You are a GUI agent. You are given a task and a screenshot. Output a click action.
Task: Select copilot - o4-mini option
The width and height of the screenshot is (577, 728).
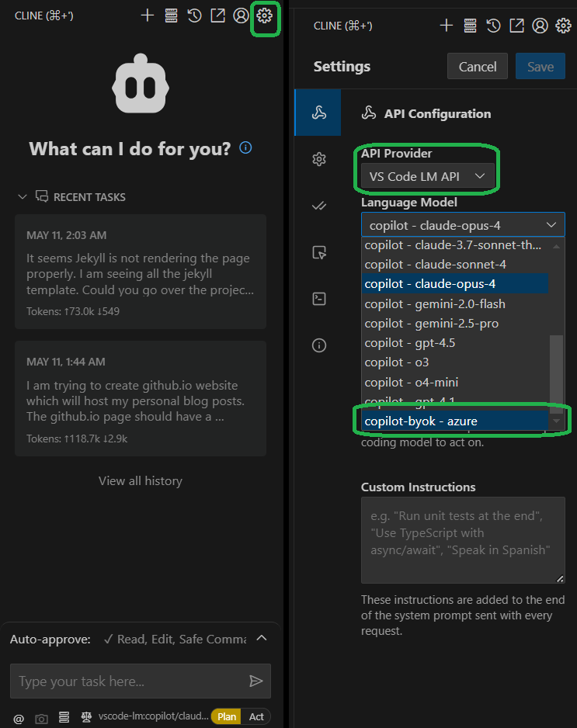(455, 382)
